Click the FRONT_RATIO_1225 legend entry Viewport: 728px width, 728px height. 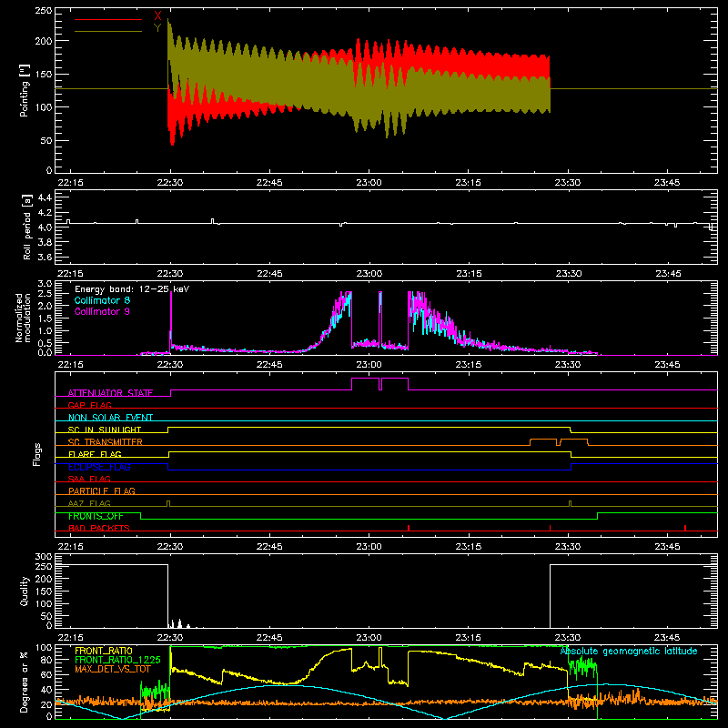[118, 660]
